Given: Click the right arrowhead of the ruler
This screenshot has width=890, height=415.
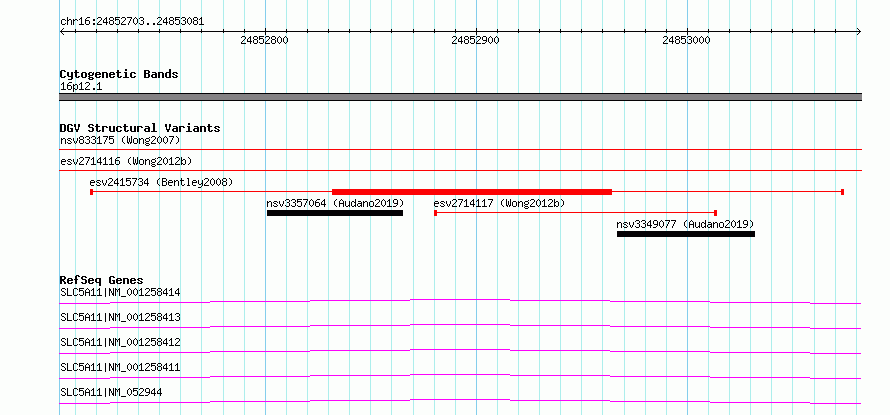Looking at the screenshot, I should pyautogui.click(x=859, y=32).
